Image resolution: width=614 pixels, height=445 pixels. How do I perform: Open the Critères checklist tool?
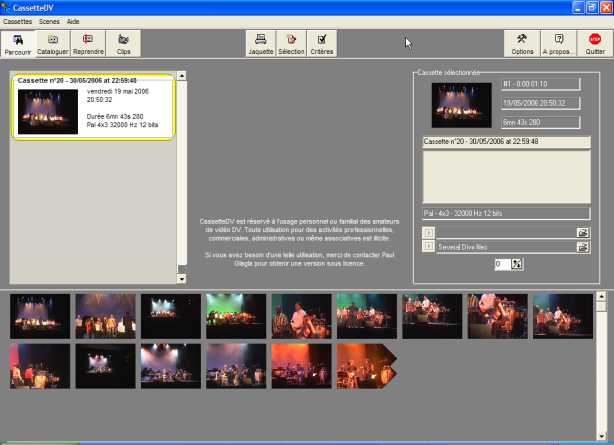(x=321, y=43)
